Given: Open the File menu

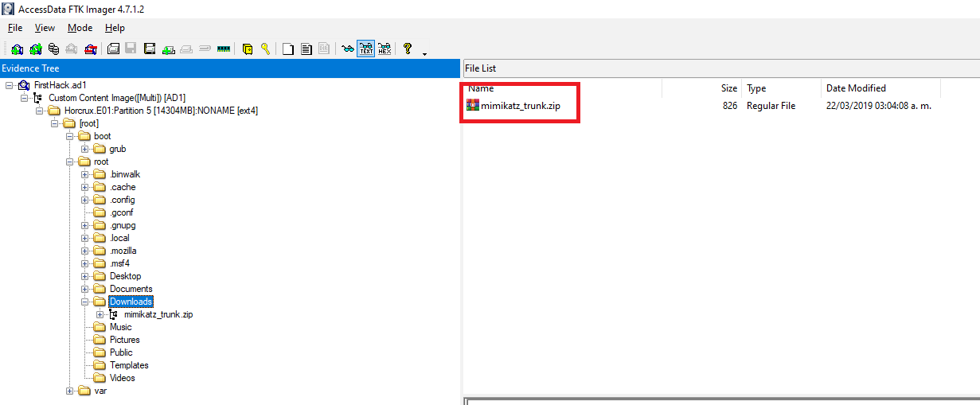Looking at the screenshot, I should (15, 28).
